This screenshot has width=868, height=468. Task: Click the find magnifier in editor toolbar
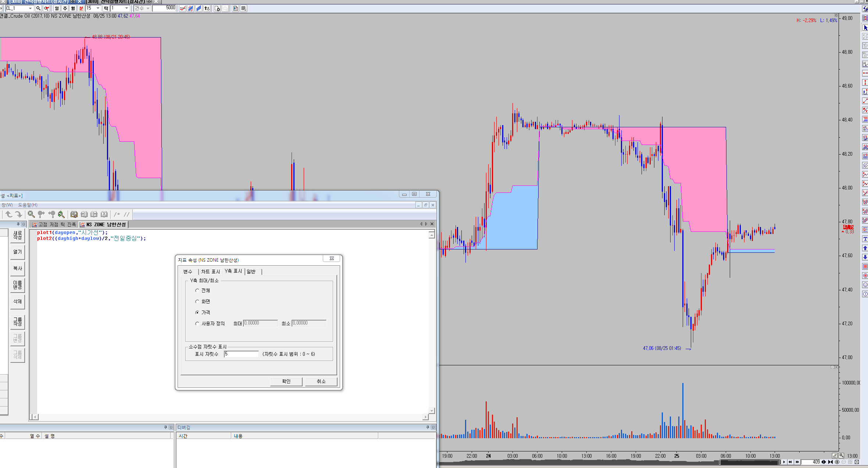pyautogui.click(x=31, y=214)
